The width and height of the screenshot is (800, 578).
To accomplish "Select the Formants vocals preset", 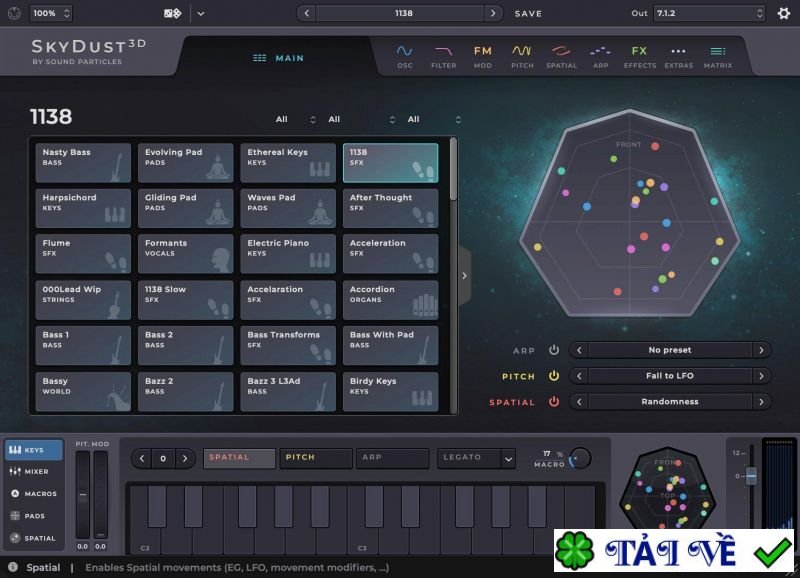I will pos(185,254).
